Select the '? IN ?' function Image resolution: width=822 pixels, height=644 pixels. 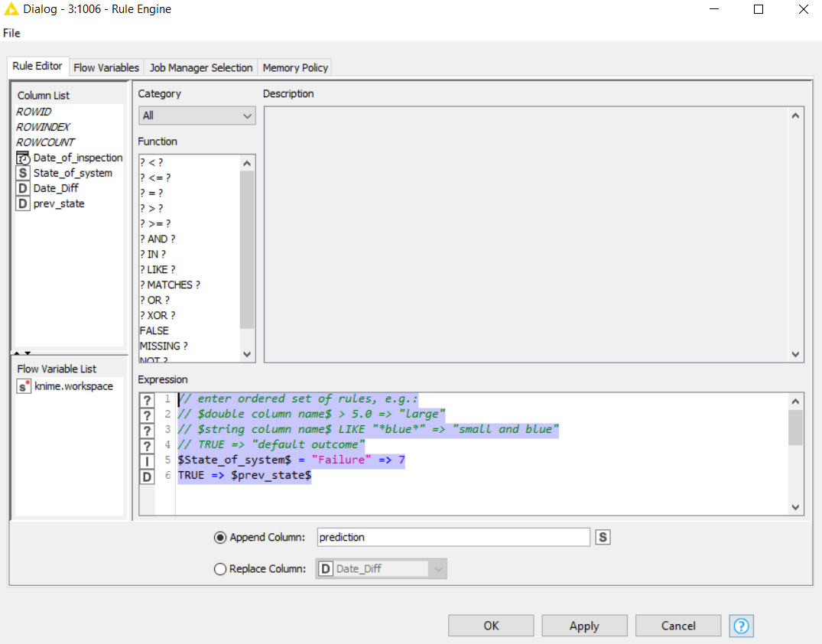tap(153, 254)
